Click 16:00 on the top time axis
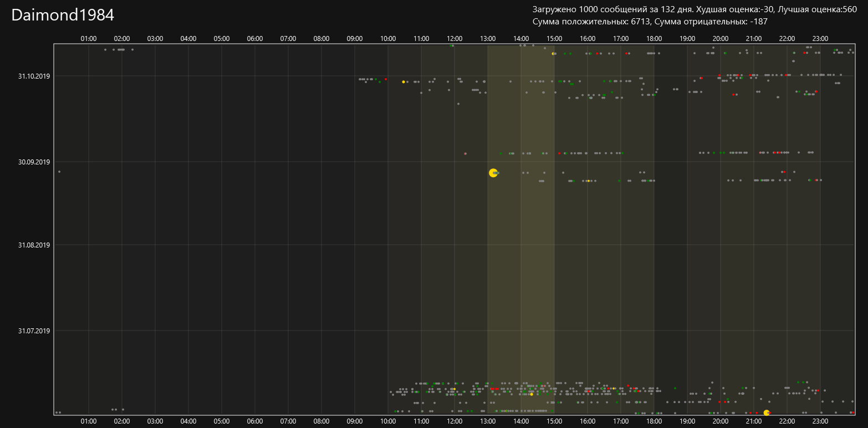 (x=588, y=39)
